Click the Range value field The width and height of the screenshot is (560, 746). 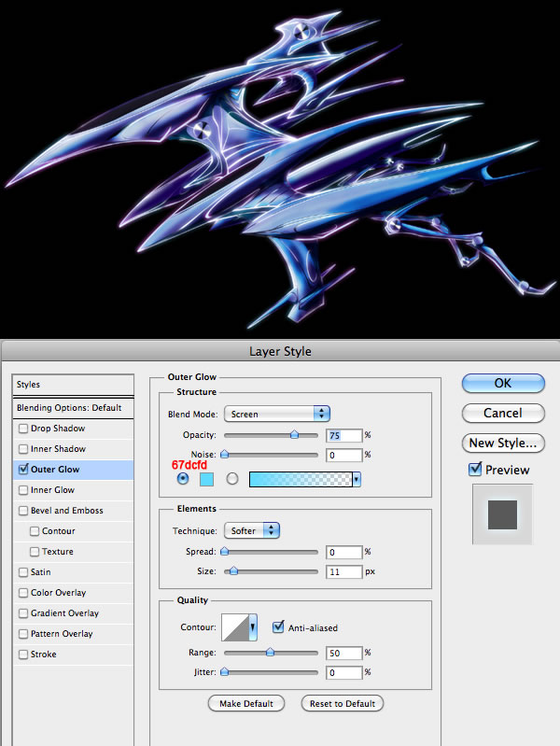pos(344,654)
